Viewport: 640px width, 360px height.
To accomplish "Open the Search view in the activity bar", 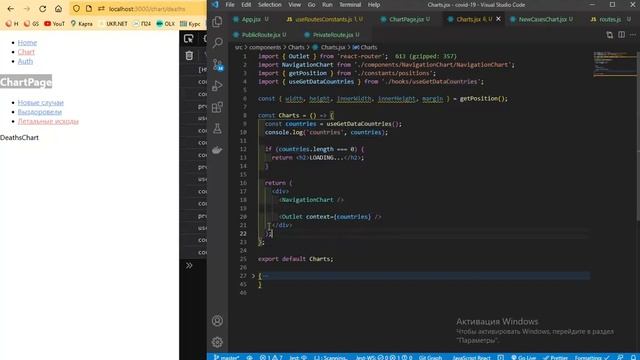I will point(217,42).
